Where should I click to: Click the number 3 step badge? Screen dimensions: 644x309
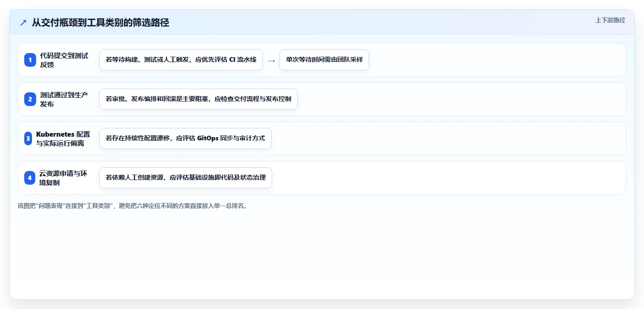28,139
